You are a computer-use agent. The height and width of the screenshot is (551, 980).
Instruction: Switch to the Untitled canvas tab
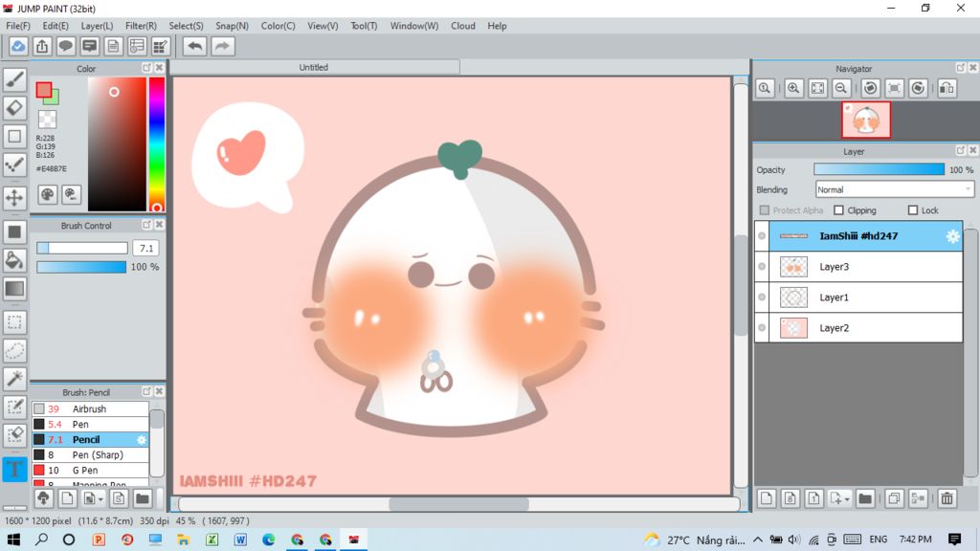coord(314,67)
